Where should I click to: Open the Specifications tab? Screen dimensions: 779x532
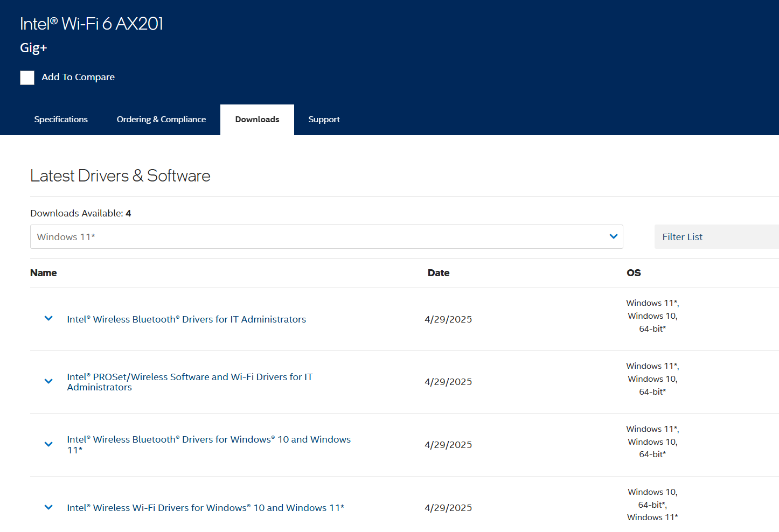click(x=61, y=120)
